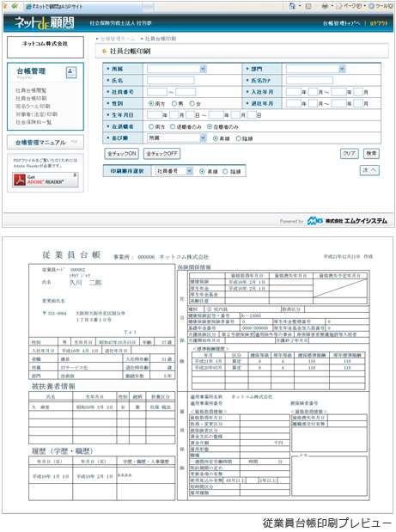The image size is (396, 532).
Task: Click the Add to Favorites icon
Action: coord(15,6)
